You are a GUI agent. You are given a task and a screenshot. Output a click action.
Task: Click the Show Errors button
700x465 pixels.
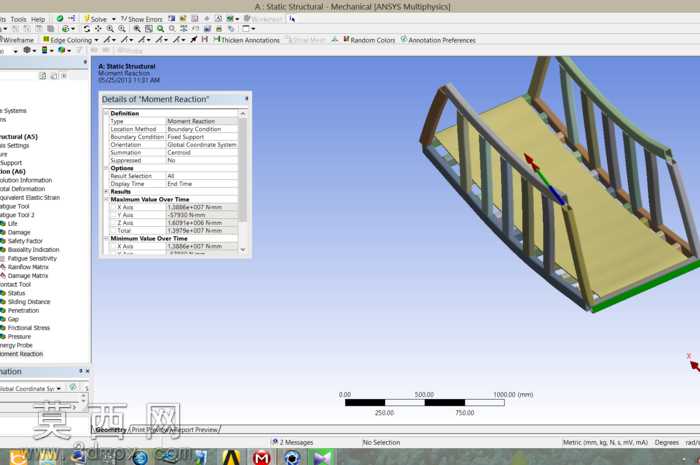pyautogui.click(x=142, y=19)
